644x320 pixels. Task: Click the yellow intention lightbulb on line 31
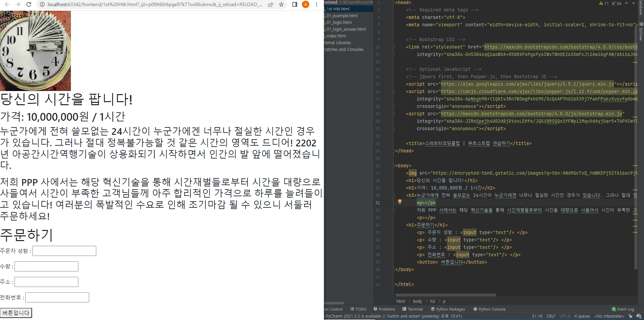pos(400,202)
